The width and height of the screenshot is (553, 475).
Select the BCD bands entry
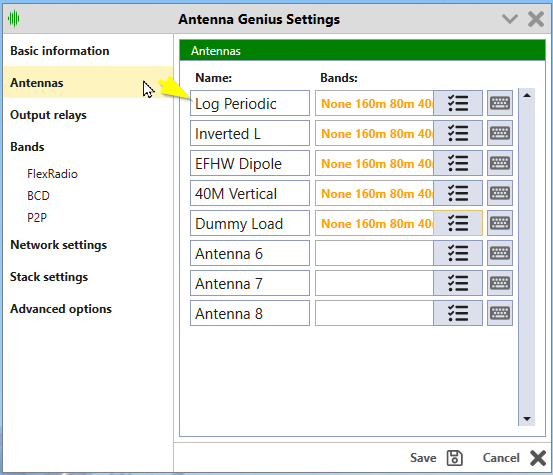point(38,196)
